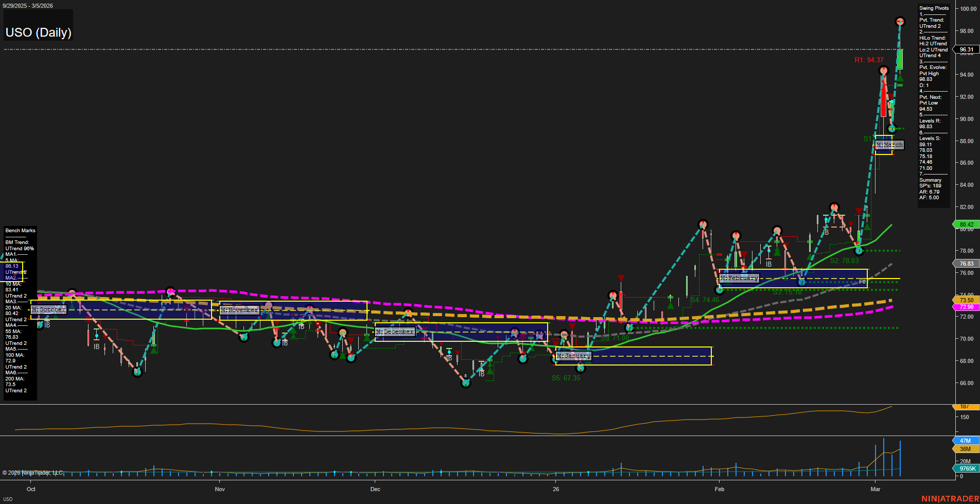Click the gray 76.83 price axis tag
This screenshot has width=980, height=504.
click(966, 264)
